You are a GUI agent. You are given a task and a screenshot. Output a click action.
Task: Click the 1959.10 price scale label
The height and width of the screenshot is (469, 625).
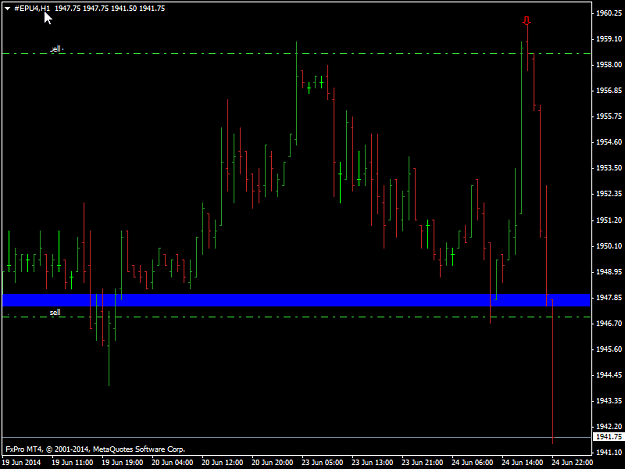(609, 39)
